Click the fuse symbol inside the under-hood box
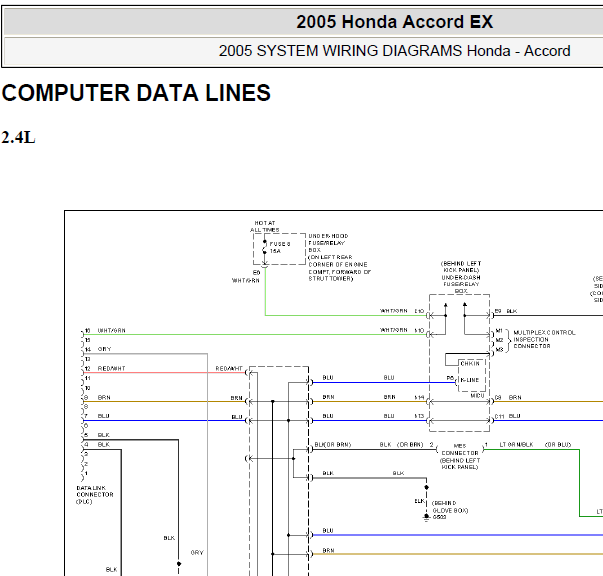The width and height of the screenshot is (603, 576). (x=265, y=248)
